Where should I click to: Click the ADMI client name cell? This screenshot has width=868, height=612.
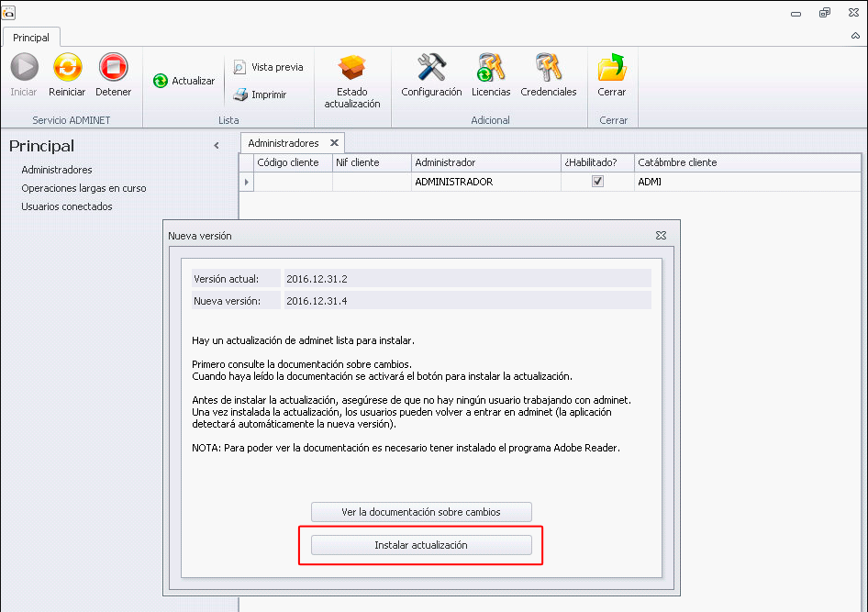[x=747, y=182]
